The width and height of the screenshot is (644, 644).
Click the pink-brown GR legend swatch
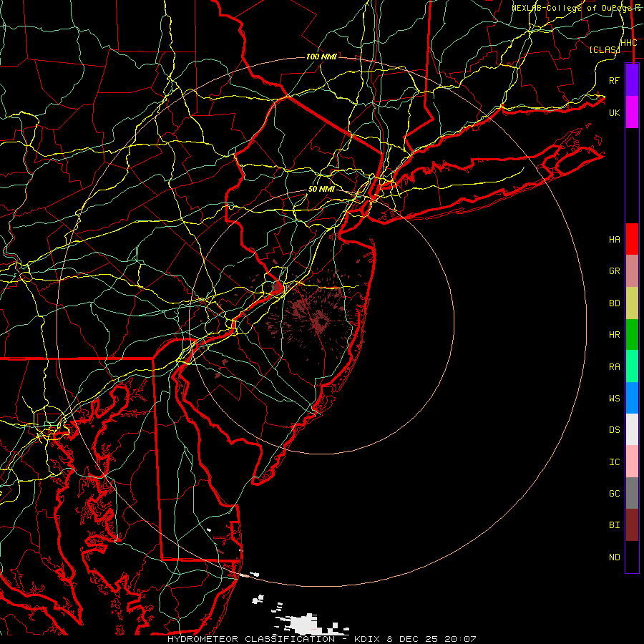coord(632,270)
